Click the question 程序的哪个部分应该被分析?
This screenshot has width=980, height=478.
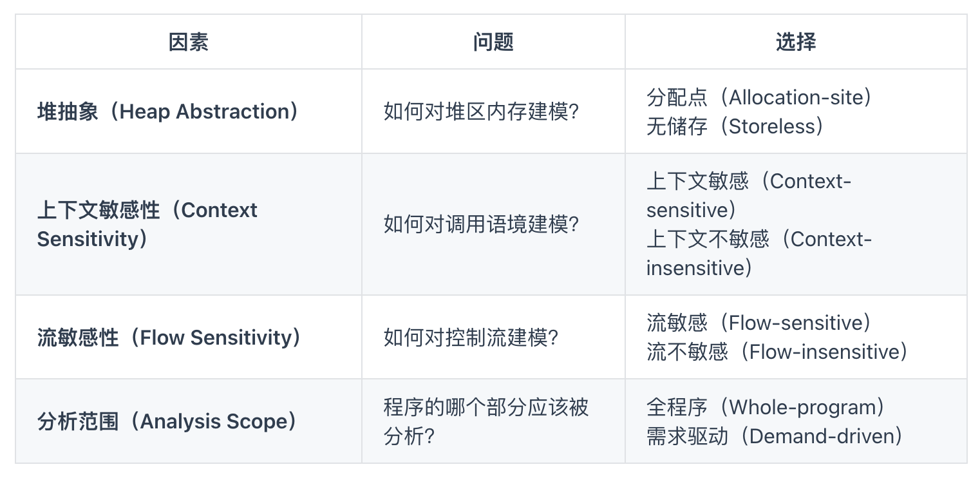click(486, 421)
